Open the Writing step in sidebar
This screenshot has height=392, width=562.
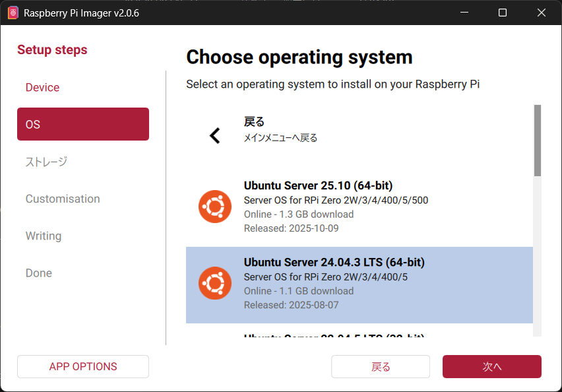point(44,236)
